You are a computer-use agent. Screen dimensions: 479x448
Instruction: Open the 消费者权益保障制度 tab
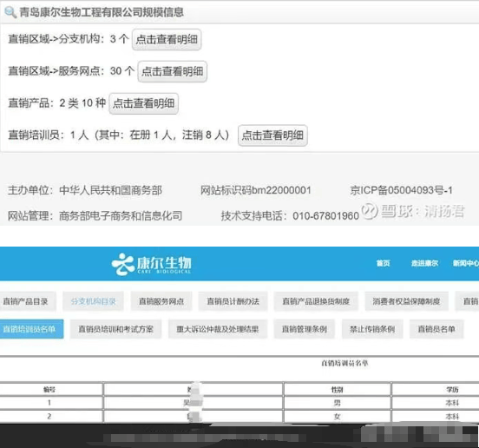(x=407, y=301)
